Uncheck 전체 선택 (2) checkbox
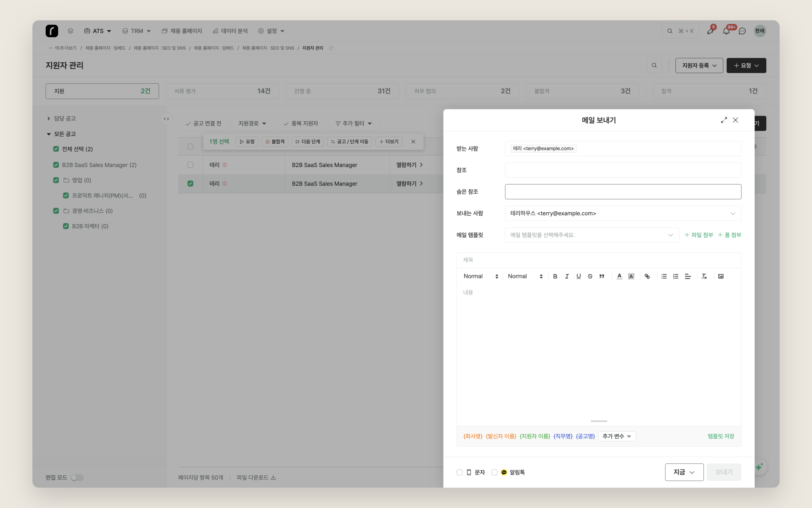The height and width of the screenshot is (508, 812). pyautogui.click(x=56, y=149)
